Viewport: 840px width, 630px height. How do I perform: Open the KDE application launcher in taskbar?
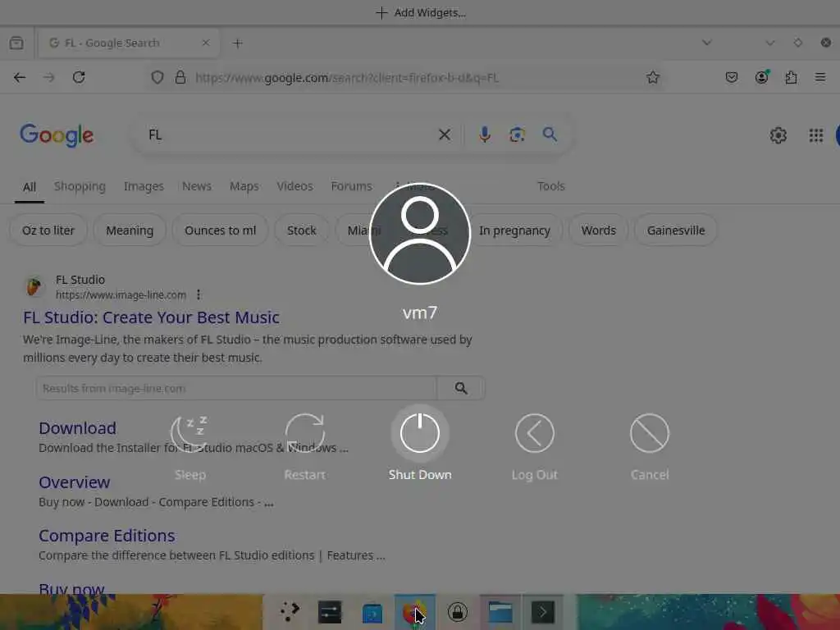click(x=290, y=612)
